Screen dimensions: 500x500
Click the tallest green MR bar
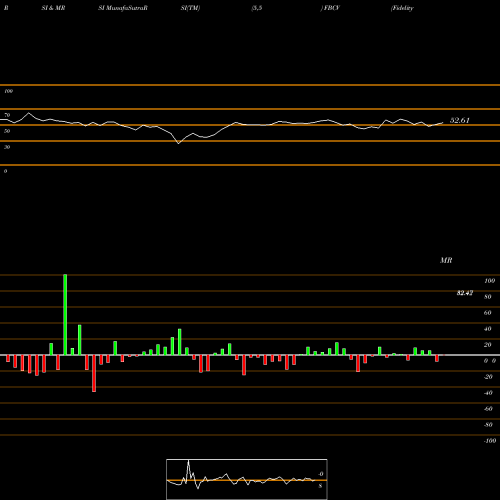click(x=65, y=315)
